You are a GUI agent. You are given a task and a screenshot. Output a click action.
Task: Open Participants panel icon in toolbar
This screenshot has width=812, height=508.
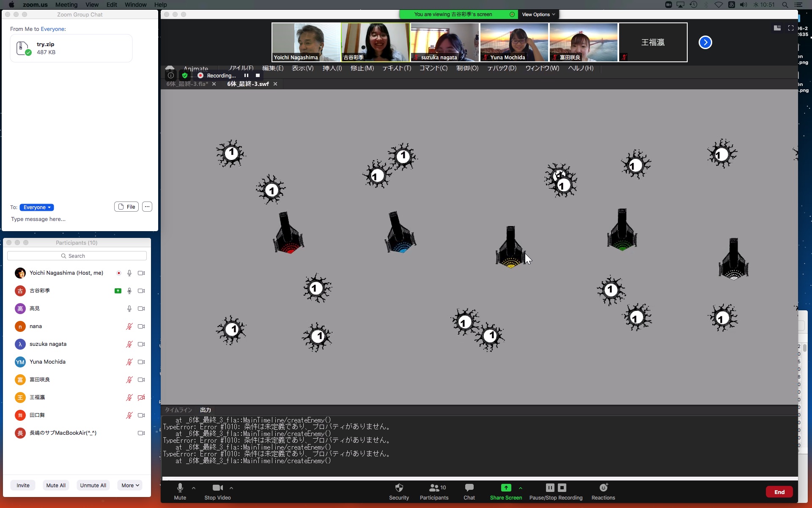(x=434, y=488)
